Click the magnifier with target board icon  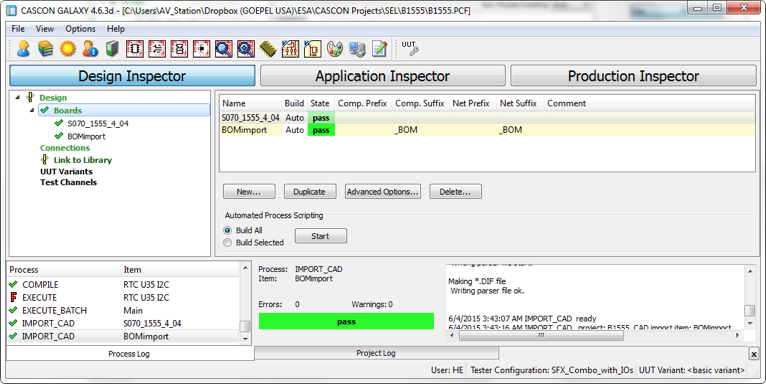[x=246, y=49]
